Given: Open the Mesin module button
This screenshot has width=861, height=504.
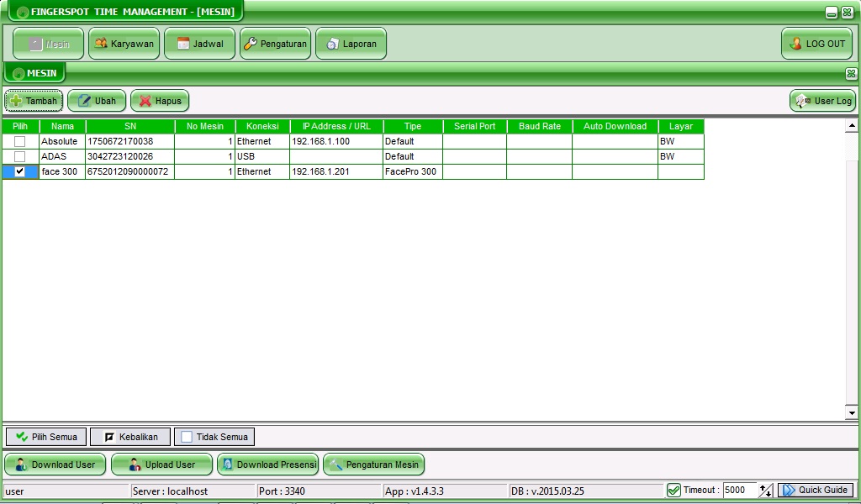Looking at the screenshot, I should (48, 44).
